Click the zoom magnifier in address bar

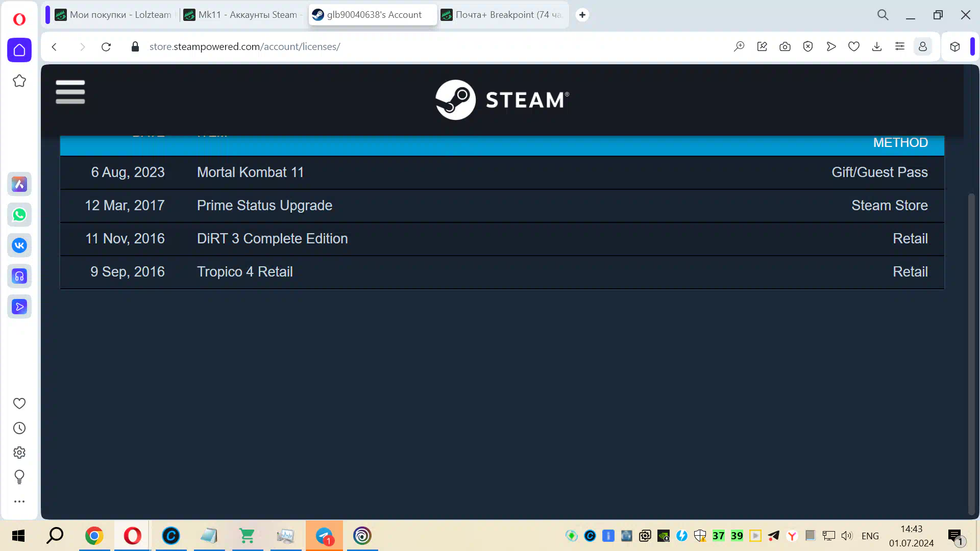(739, 47)
